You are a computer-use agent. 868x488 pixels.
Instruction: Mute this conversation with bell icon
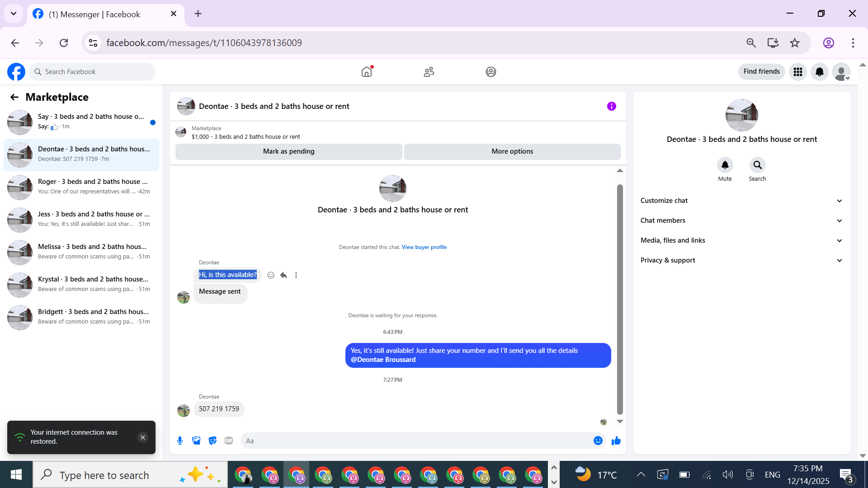pos(725,165)
